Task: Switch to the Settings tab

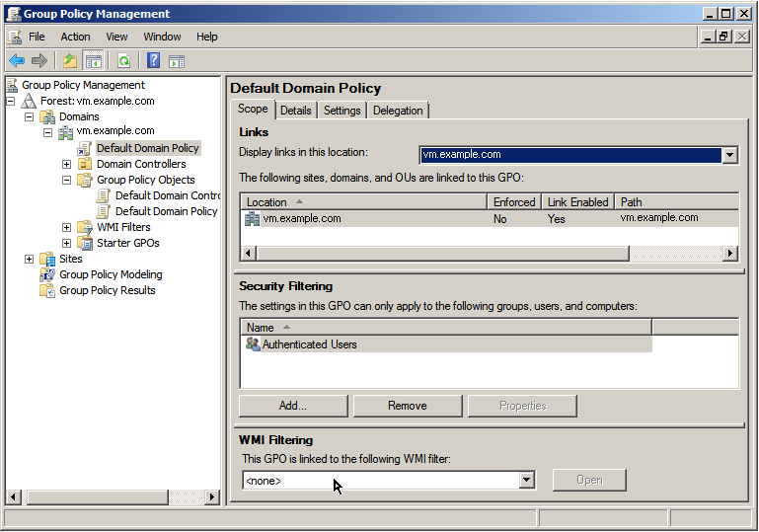Action: [x=342, y=111]
